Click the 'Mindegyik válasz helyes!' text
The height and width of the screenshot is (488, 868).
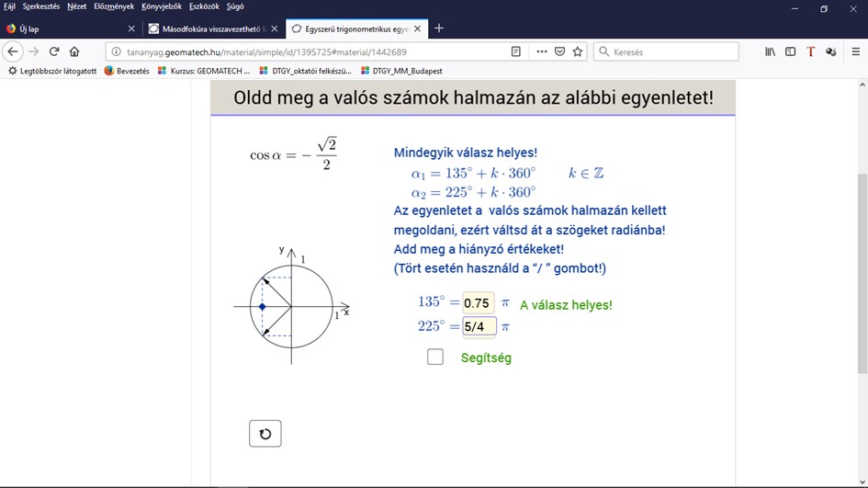click(x=466, y=153)
